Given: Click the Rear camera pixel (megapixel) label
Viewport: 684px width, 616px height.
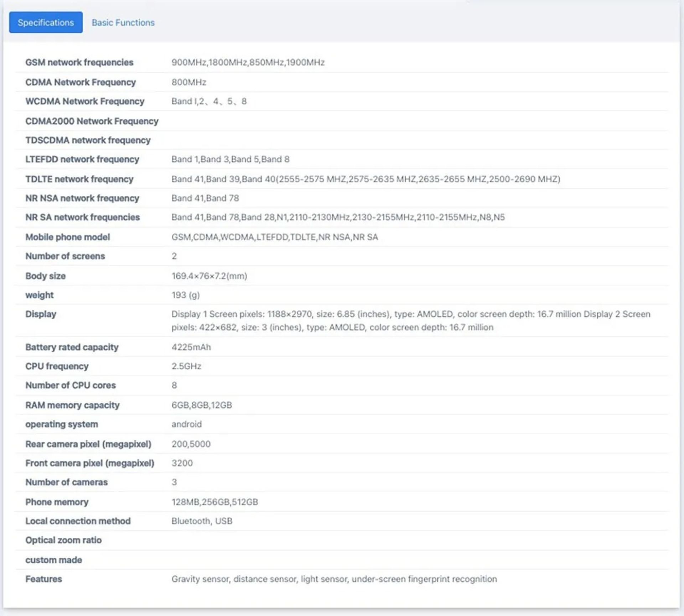Looking at the screenshot, I should click(88, 444).
